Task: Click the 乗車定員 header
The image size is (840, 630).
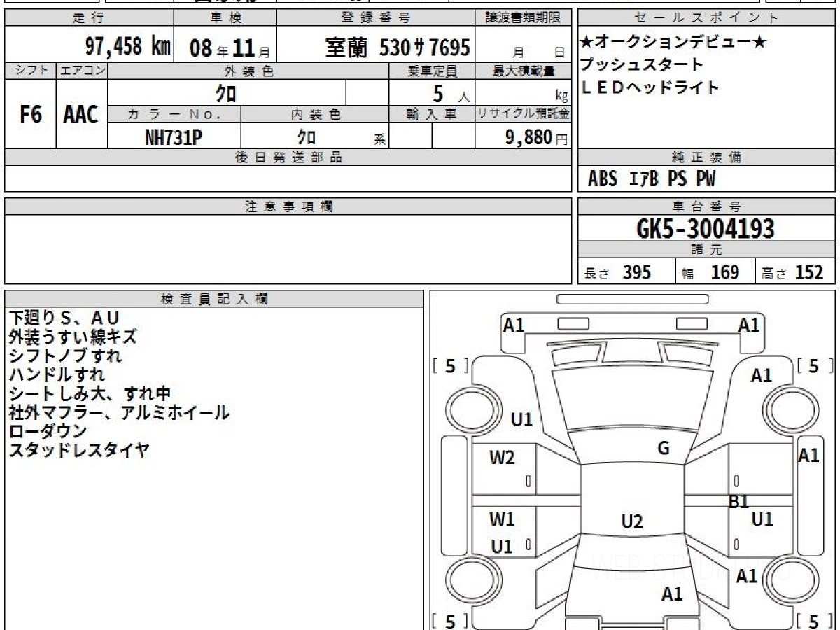Action: point(432,71)
